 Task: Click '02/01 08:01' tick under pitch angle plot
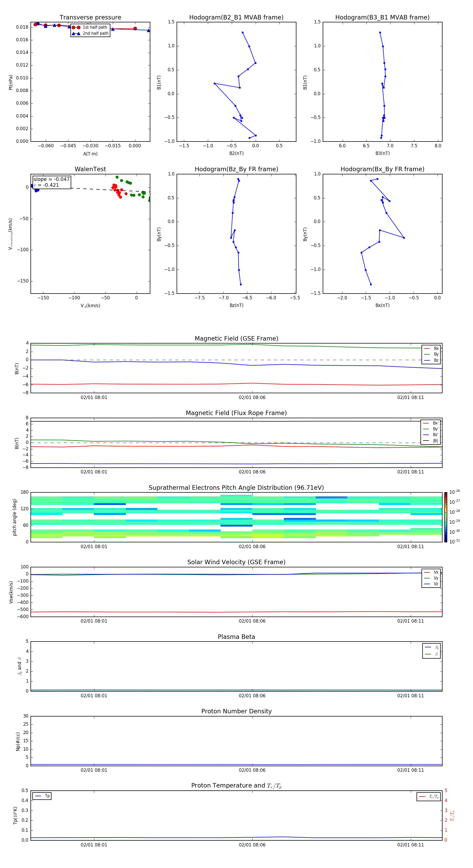coord(94,547)
